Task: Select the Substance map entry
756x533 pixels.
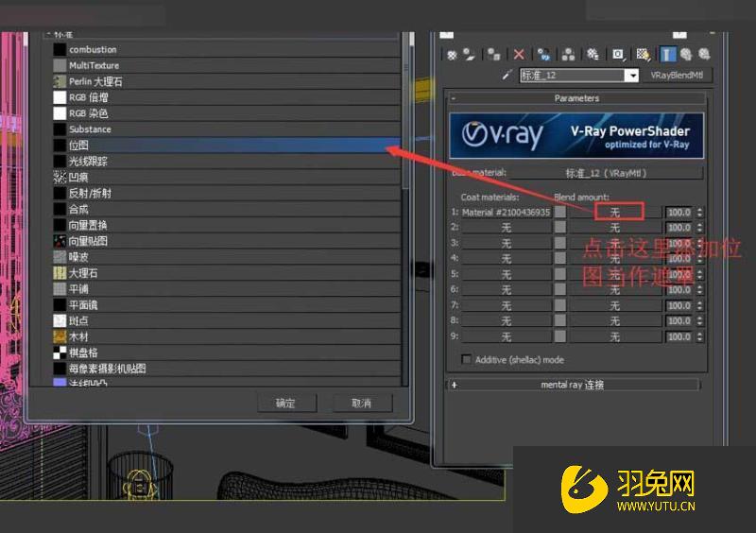Action: 227,129
